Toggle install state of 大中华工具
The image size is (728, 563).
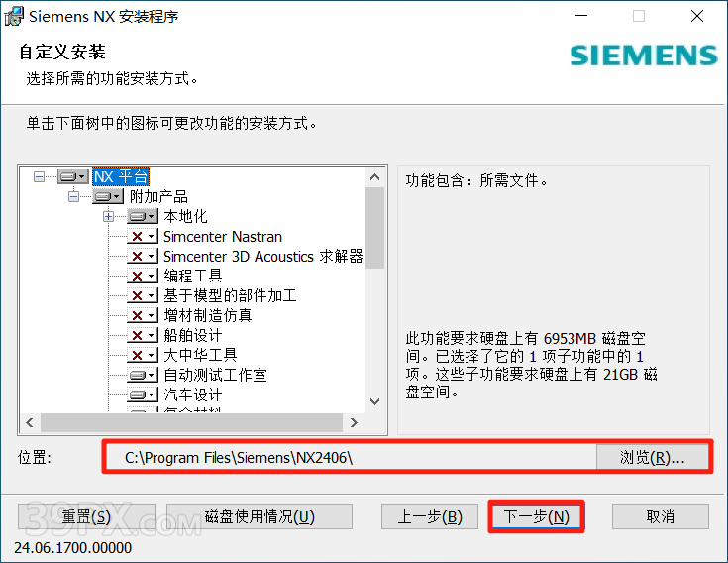coord(143,356)
